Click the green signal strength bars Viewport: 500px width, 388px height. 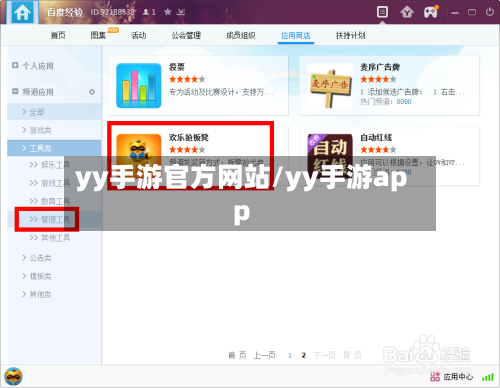click(488, 377)
